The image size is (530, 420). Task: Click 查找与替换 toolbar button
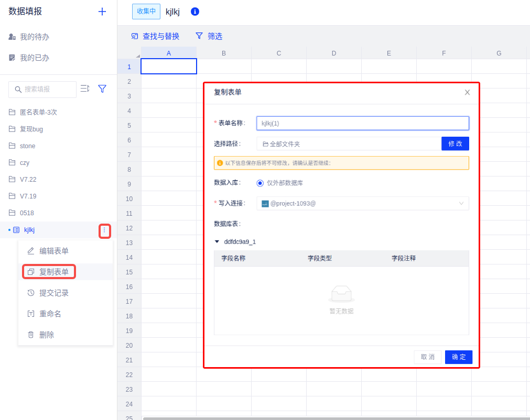(155, 36)
